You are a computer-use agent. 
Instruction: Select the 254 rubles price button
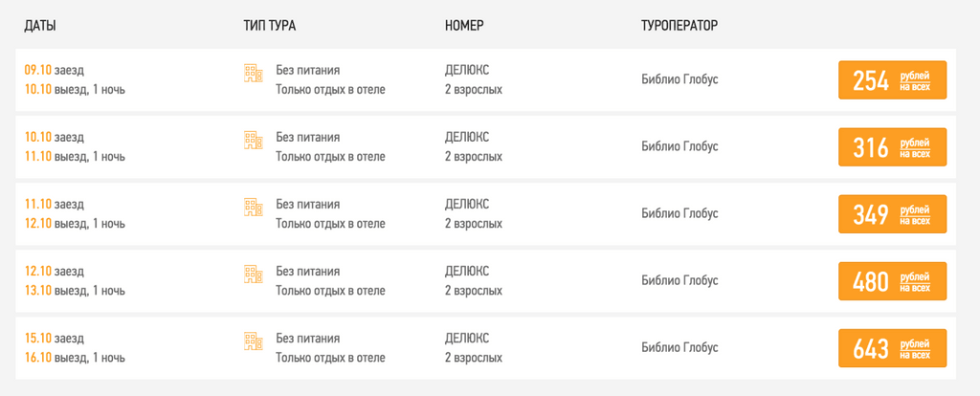(893, 80)
